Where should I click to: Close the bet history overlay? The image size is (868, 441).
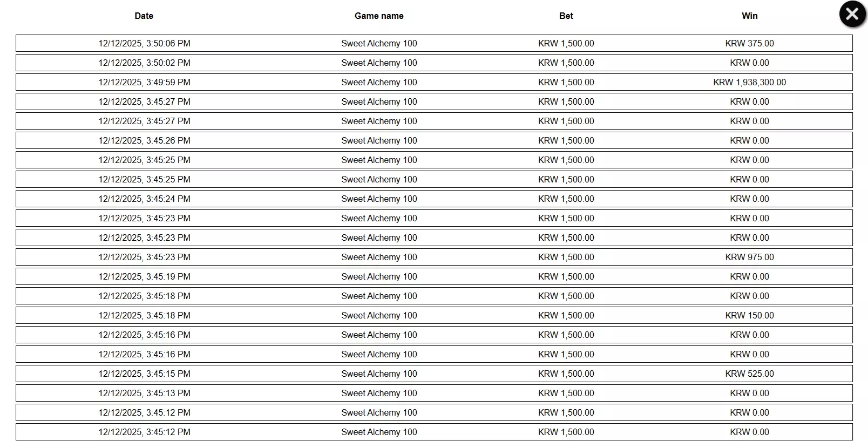pyautogui.click(x=852, y=14)
